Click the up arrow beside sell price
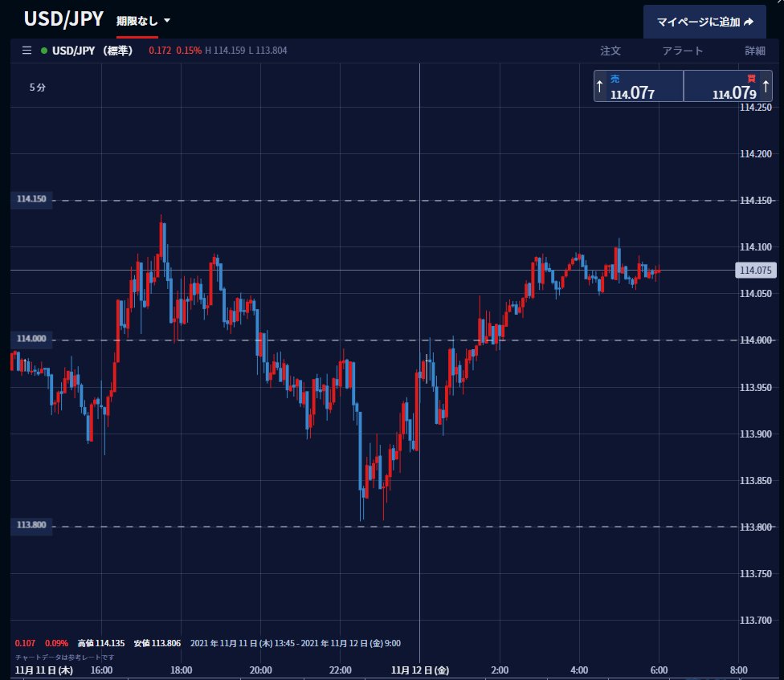 (600, 87)
